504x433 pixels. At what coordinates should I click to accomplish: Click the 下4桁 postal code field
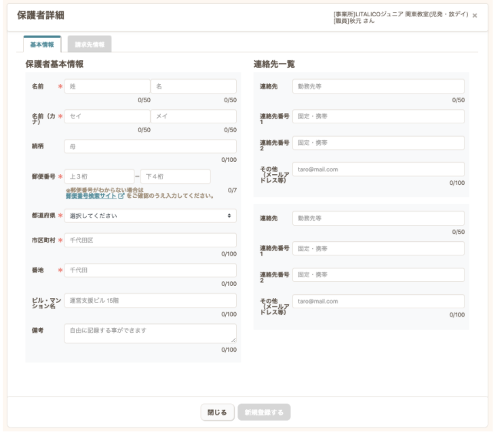(x=175, y=176)
